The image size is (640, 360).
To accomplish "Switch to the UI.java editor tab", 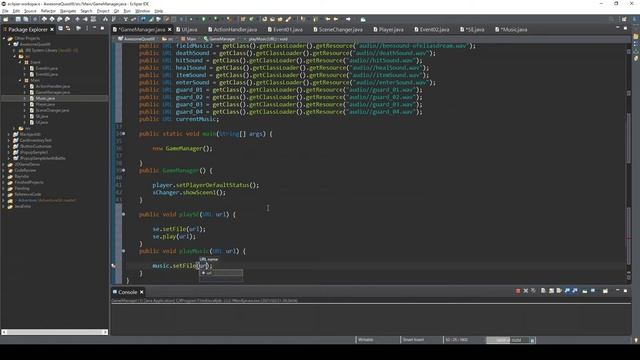I will pyautogui.click(x=187, y=29).
